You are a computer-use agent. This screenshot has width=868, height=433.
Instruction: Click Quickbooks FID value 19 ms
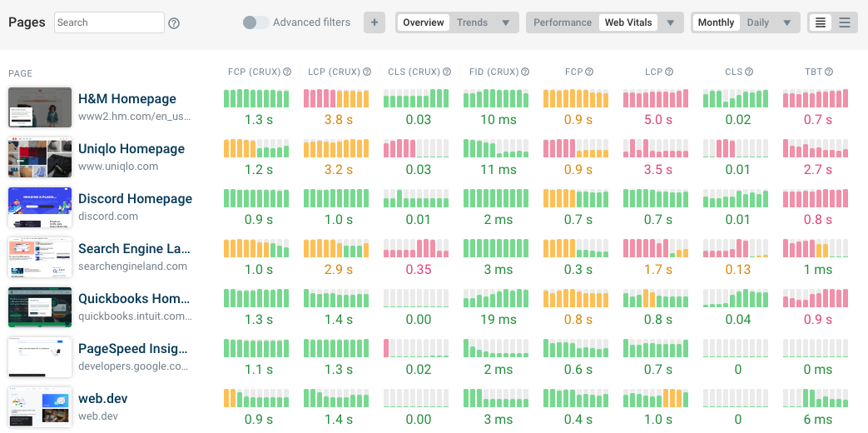coord(498,320)
